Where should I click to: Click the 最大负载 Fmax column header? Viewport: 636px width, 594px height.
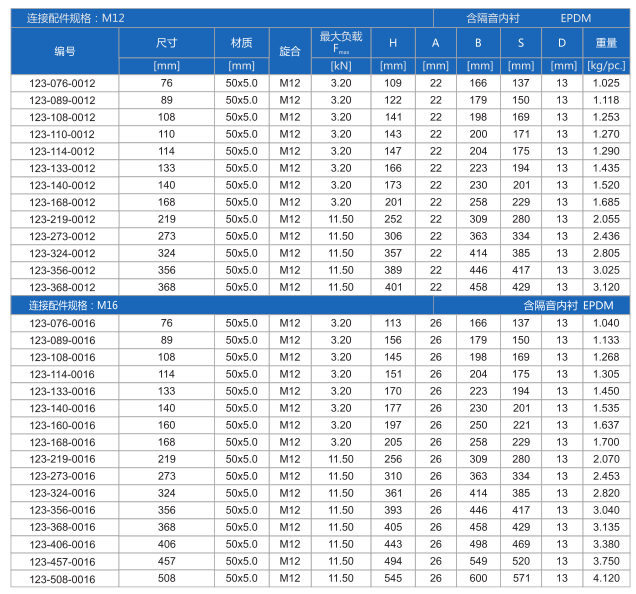click(341, 43)
